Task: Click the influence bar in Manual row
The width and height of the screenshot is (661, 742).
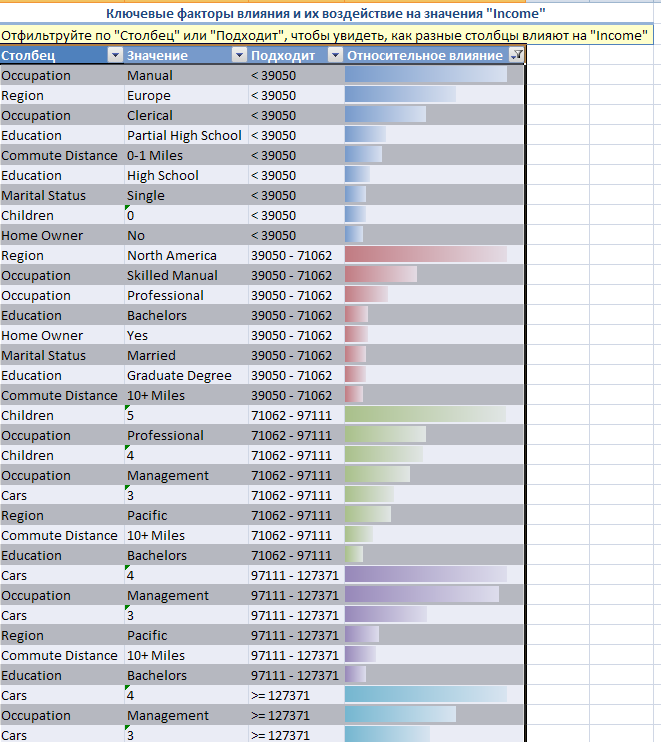Action: pyautogui.click(x=426, y=74)
